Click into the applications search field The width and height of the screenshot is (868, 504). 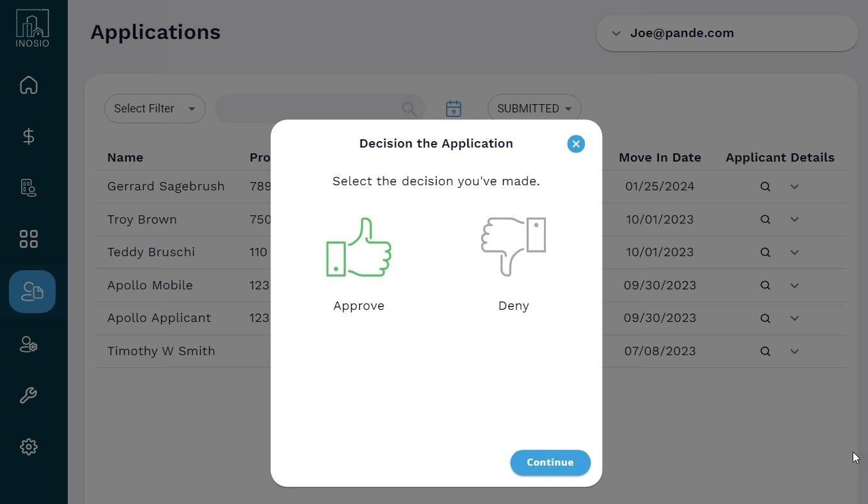point(320,109)
